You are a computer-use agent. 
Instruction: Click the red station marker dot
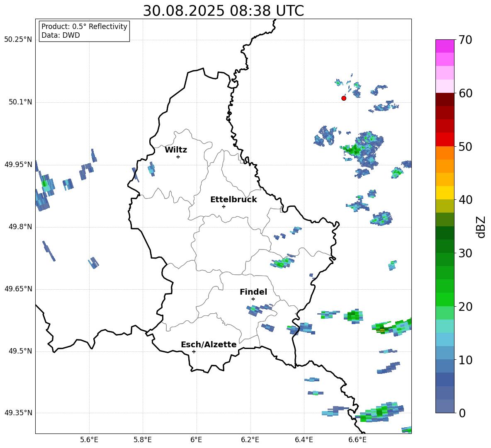(x=344, y=98)
